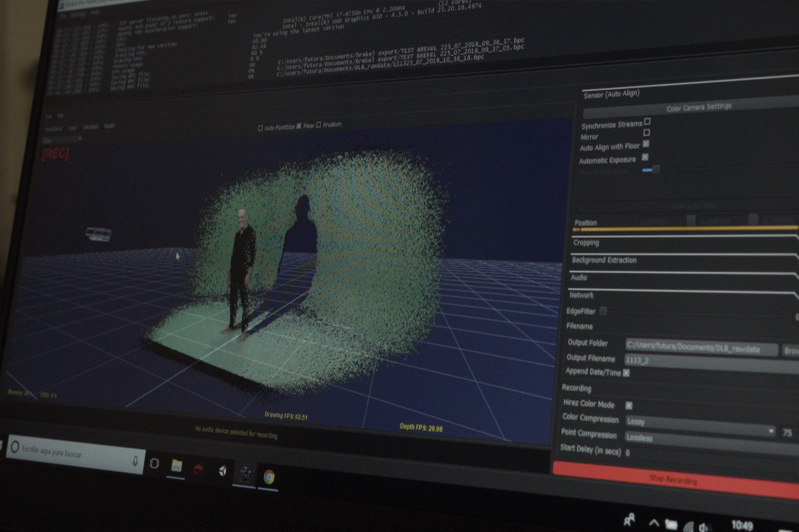The image size is (799, 532).
Task: Click the Stop Recording button
Action: [675, 480]
